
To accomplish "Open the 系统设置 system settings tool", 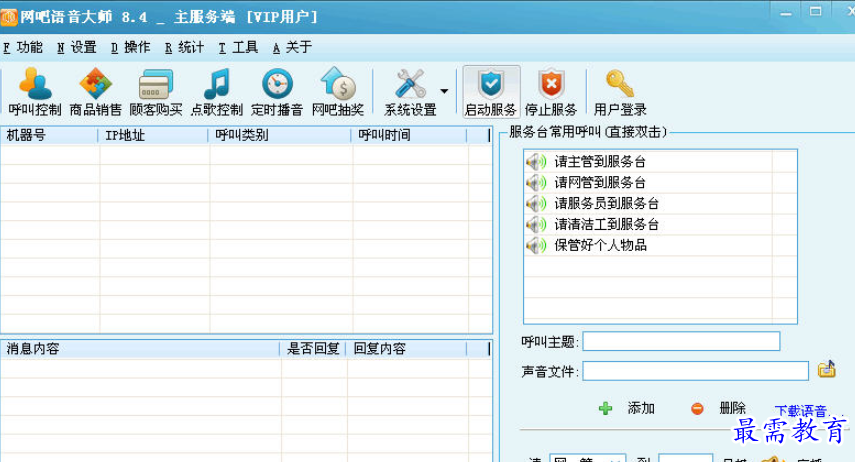I will point(410,92).
